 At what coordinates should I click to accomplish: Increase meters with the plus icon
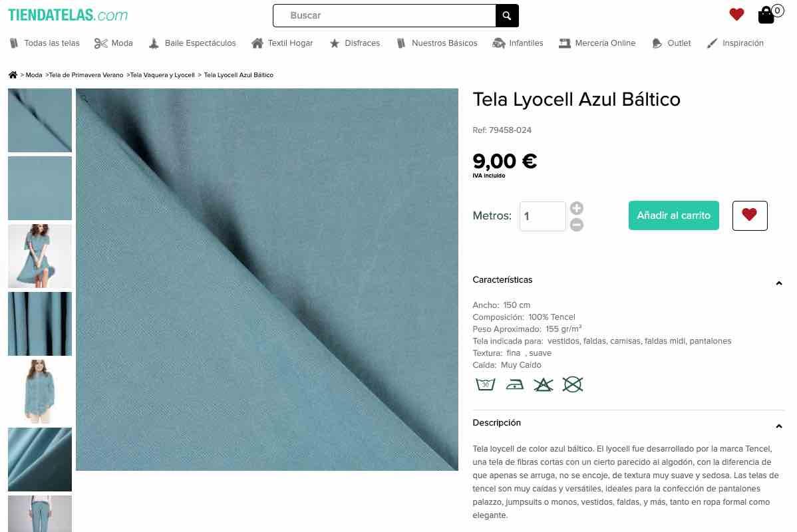pos(576,208)
